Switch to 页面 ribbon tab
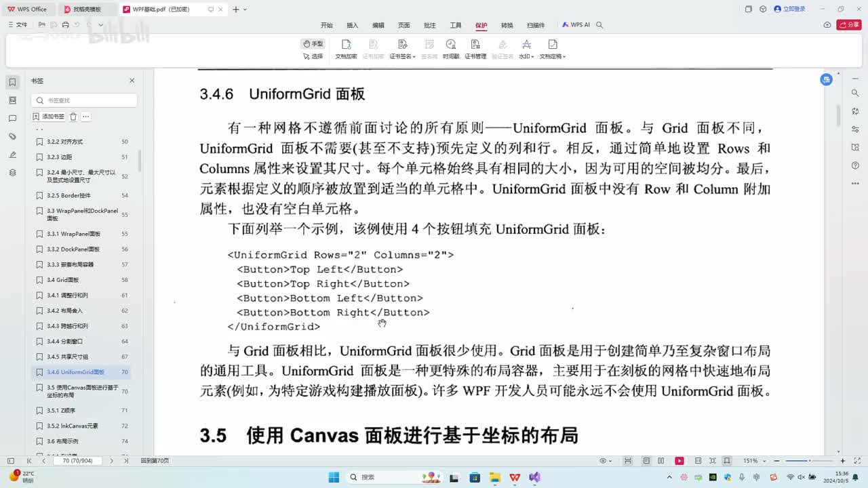This screenshot has height=488, width=868. 404,25
